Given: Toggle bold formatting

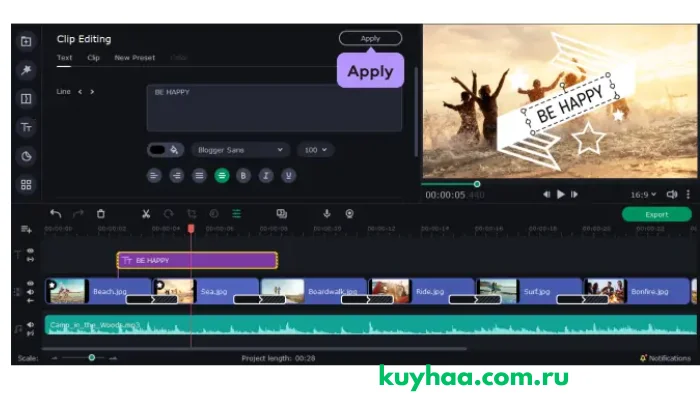Looking at the screenshot, I should pos(243,176).
